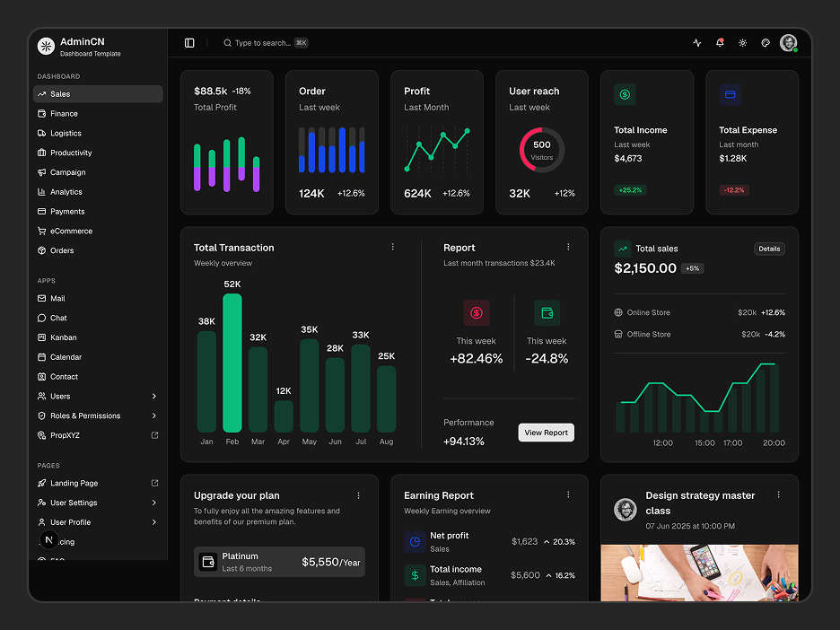Image resolution: width=840 pixels, height=630 pixels.
Task: Toggle light/dark theme sun icon
Action: pyautogui.click(x=742, y=43)
